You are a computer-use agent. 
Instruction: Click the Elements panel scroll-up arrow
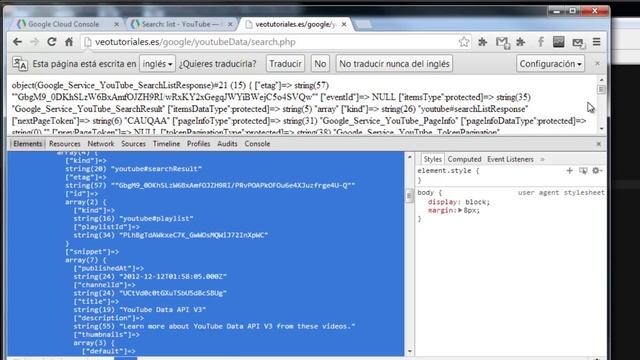tap(409, 157)
